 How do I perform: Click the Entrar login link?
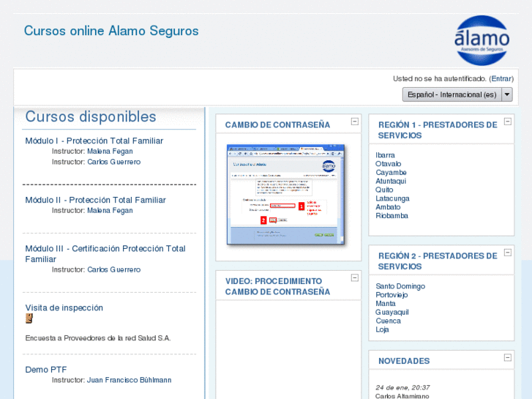(501, 79)
